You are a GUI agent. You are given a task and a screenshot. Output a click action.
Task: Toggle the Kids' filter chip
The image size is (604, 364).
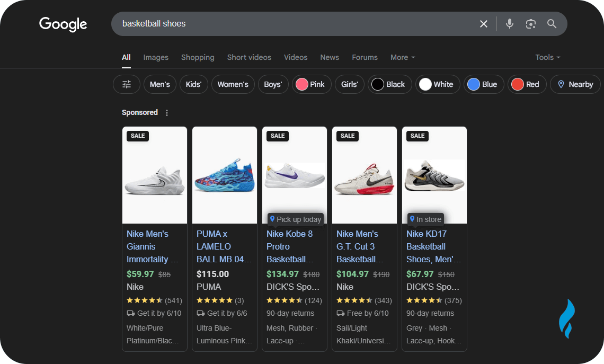[193, 84]
